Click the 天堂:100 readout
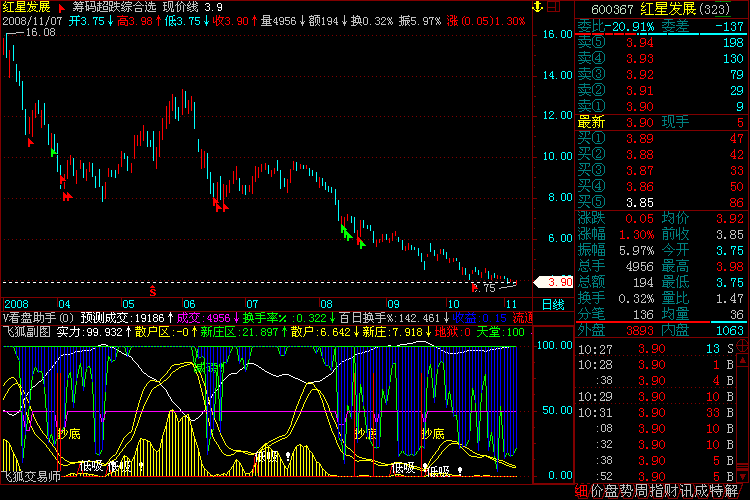The image size is (750, 500). point(500,332)
